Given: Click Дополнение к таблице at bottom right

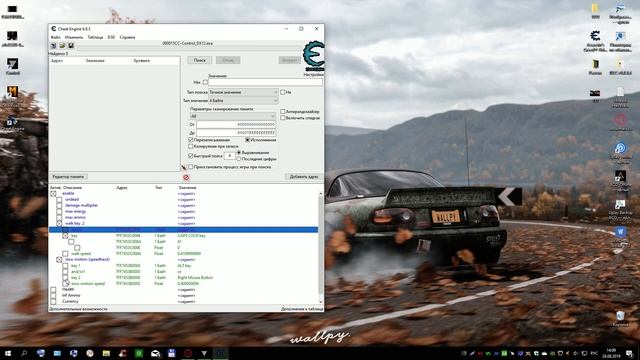Looking at the screenshot, I should 302,309.
